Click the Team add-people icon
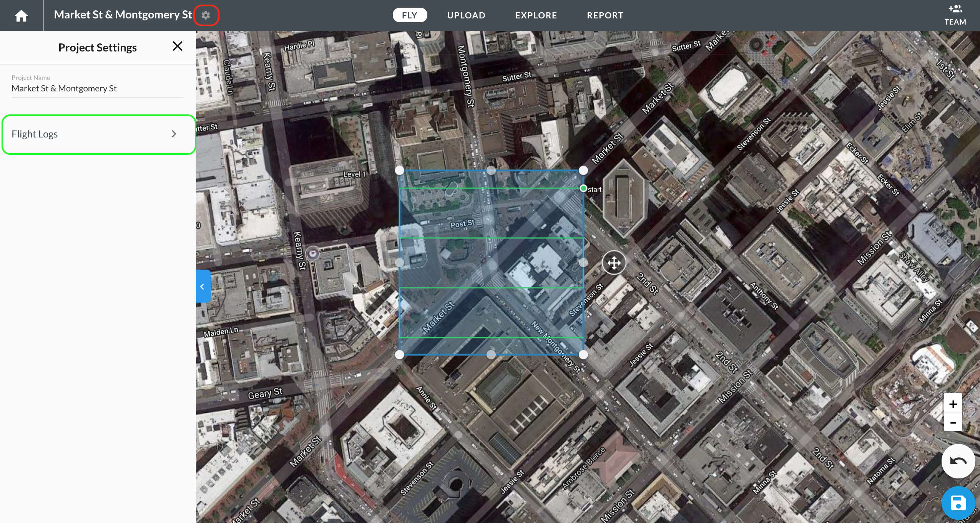The height and width of the screenshot is (523, 980). tap(955, 10)
